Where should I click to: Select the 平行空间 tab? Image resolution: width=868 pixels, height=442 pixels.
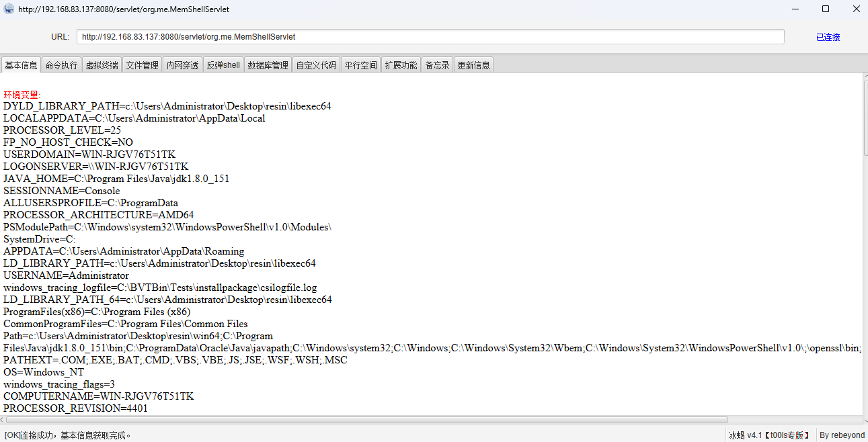[x=361, y=65]
